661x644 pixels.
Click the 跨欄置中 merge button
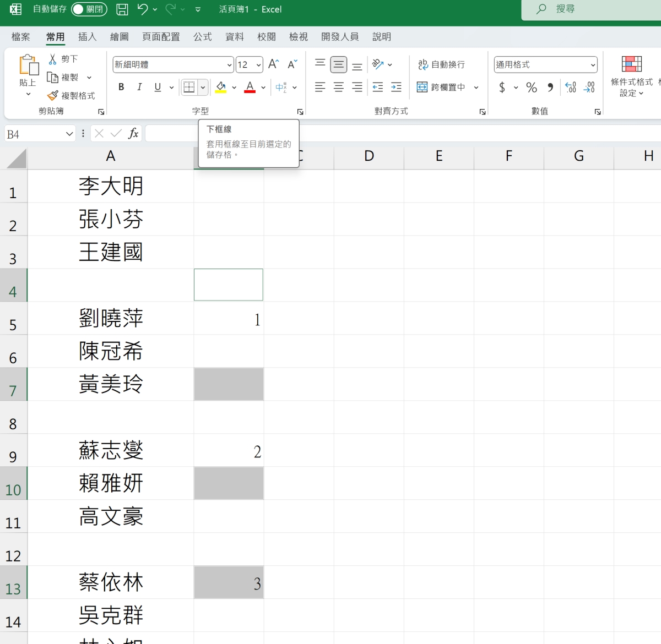coord(441,87)
